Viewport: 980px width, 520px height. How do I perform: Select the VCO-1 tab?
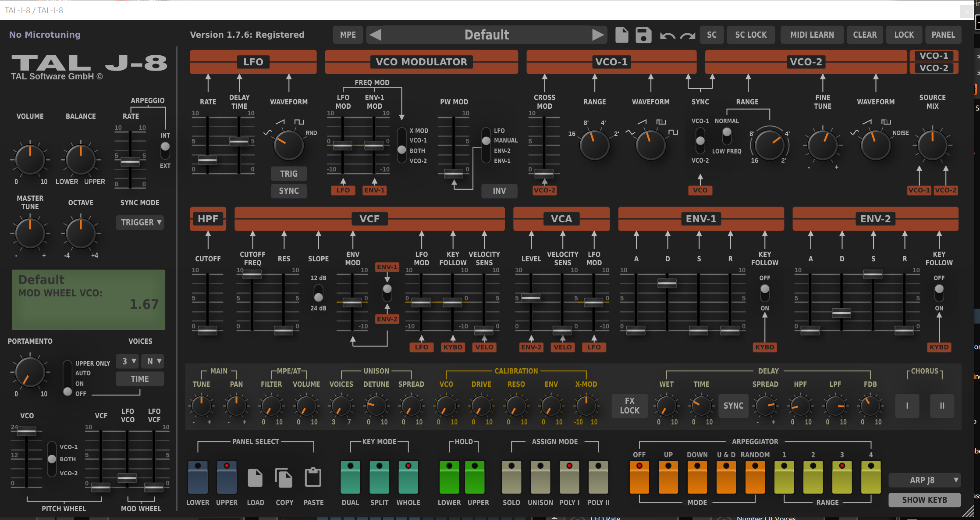coord(934,56)
